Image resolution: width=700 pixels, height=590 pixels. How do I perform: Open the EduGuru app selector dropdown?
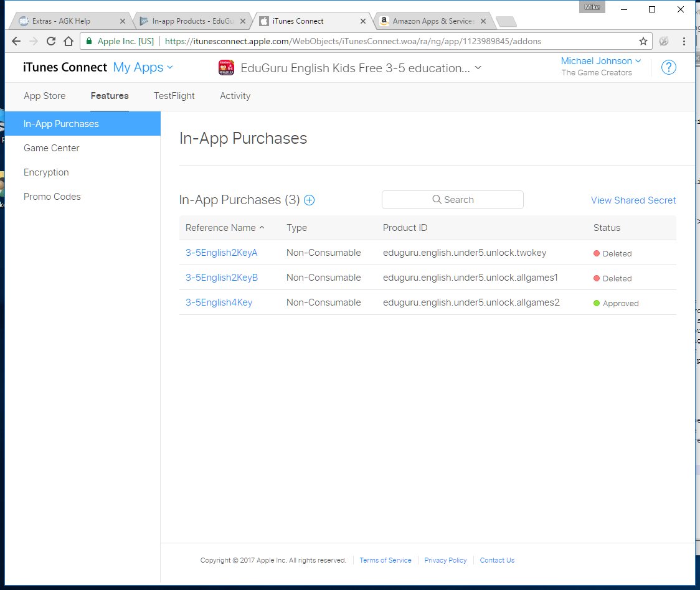coord(478,68)
